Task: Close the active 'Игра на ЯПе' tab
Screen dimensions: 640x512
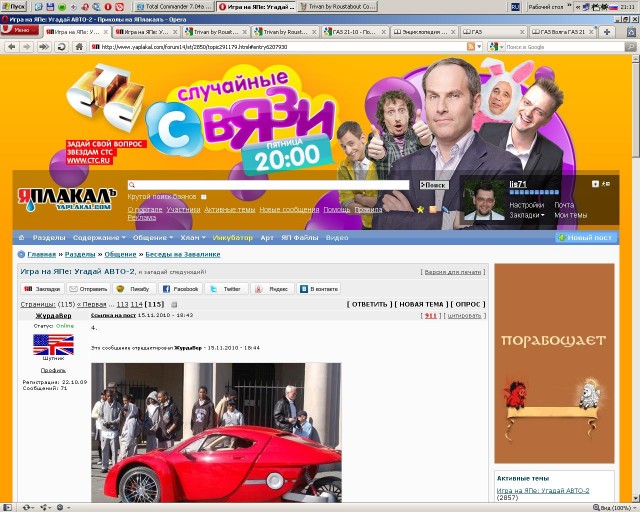Action: coord(106,32)
